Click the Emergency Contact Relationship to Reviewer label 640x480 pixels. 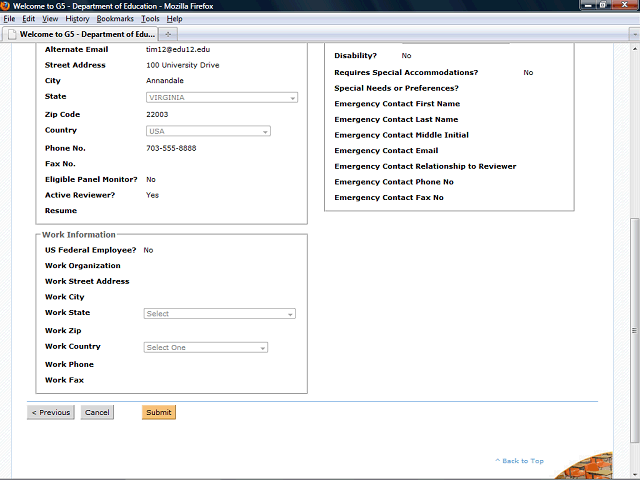425,166
